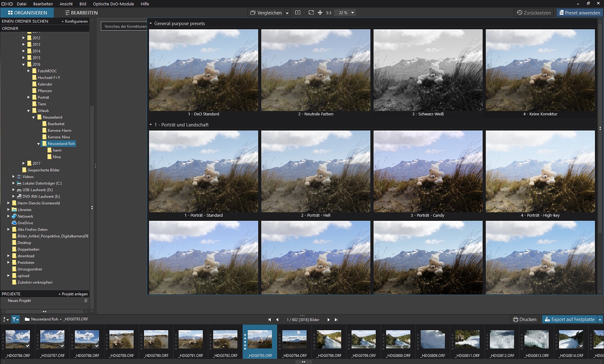Switch to ORGANISIEREN tab
This screenshot has height=364, width=604.
[27, 13]
